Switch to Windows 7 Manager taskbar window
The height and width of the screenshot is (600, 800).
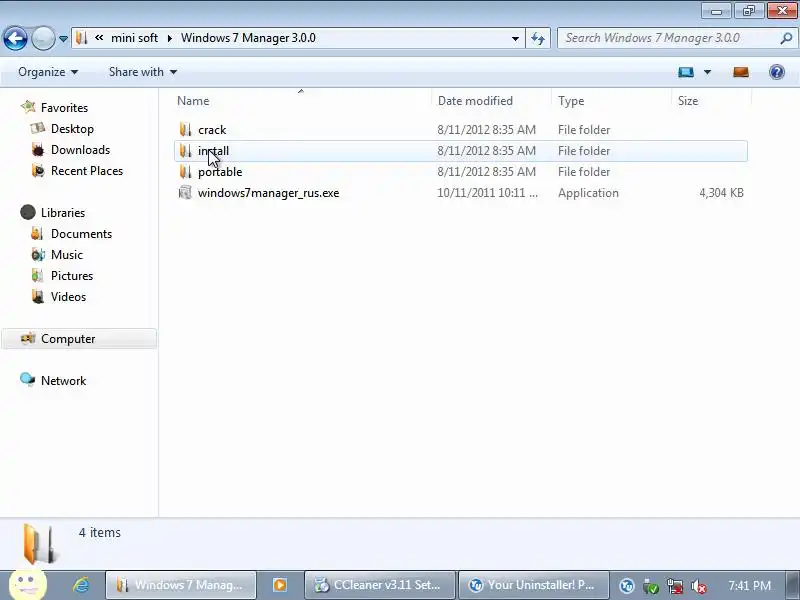coord(181,585)
